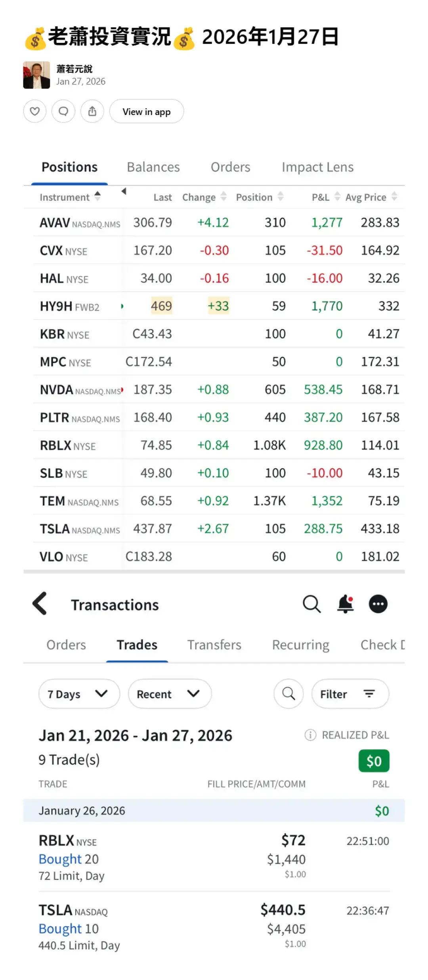Viewport: 428px width, 980px height.
Task: Go back using Transactions back arrow
Action: (40, 603)
